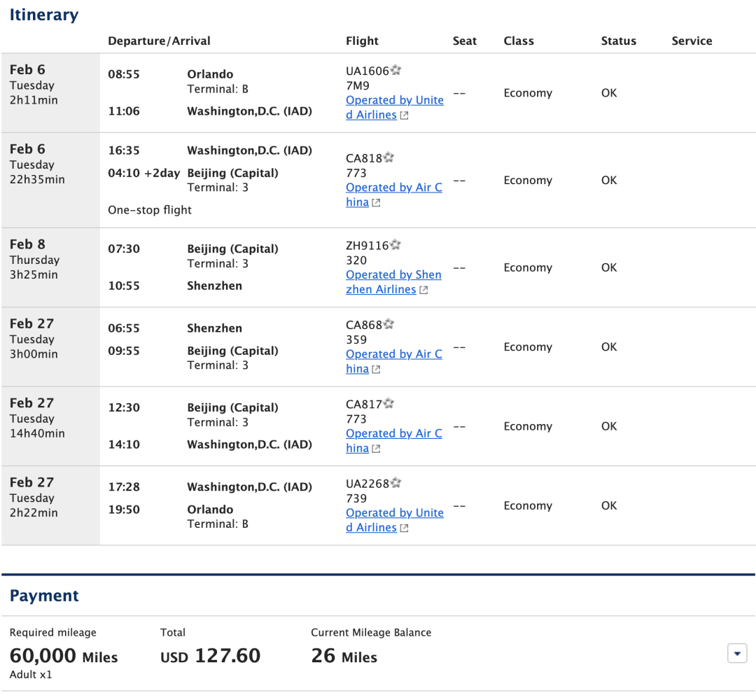Click the 14h40min duration text
This screenshot has width=756, height=700.
tap(37, 433)
